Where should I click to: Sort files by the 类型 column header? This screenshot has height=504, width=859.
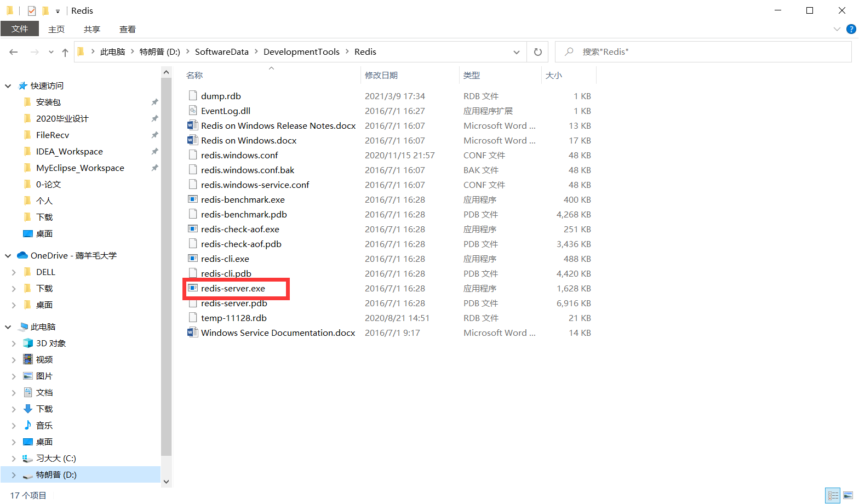tap(472, 75)
